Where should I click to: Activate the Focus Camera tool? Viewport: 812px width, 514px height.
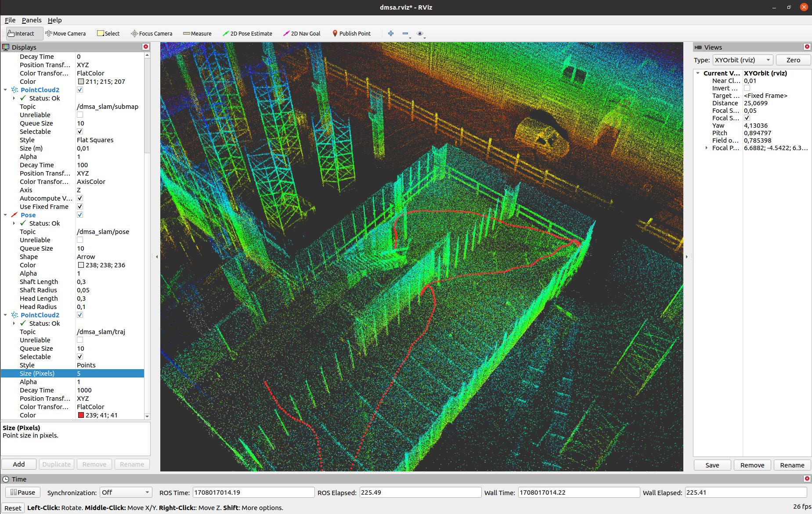coord(152,33)
